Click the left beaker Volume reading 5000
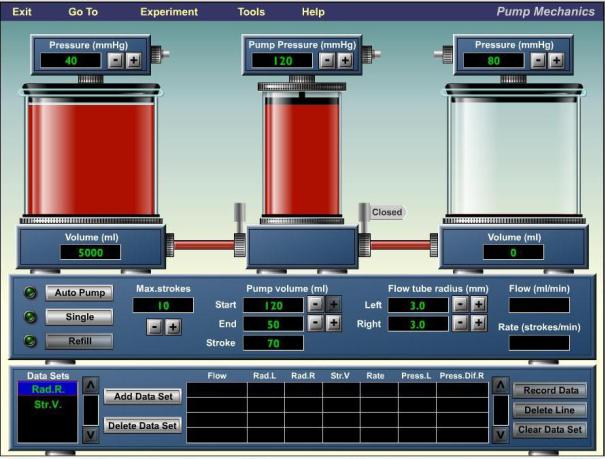Image resolution: width=605 pixels, height=459 pixels. coord(91,253)
